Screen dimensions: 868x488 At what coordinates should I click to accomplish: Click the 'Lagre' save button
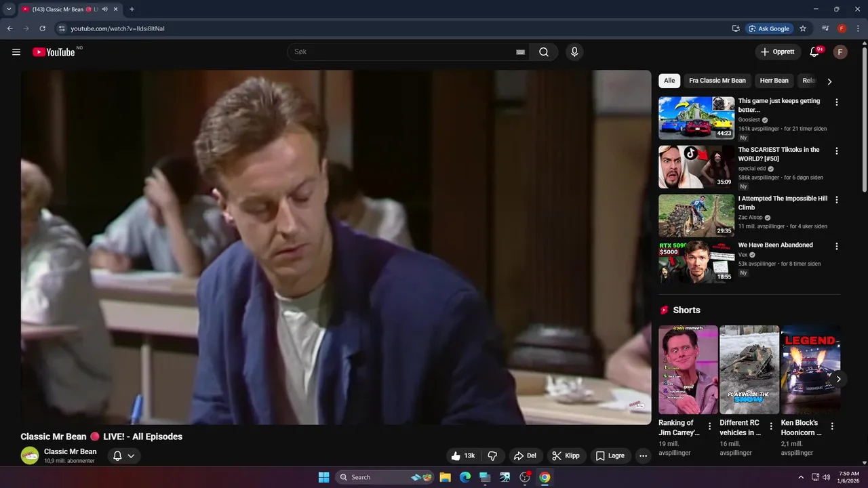pos(610,456)
